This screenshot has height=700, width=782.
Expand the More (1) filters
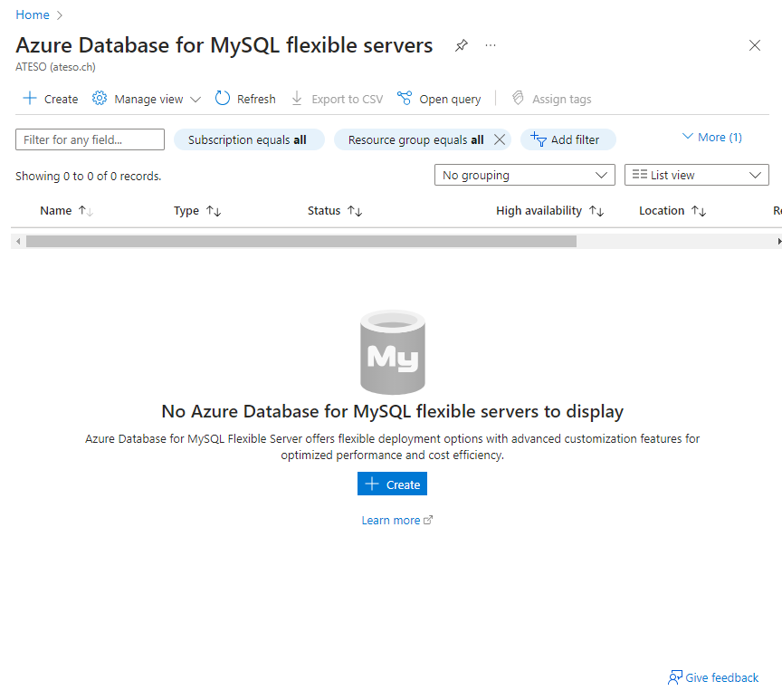(x=711, y=137)
